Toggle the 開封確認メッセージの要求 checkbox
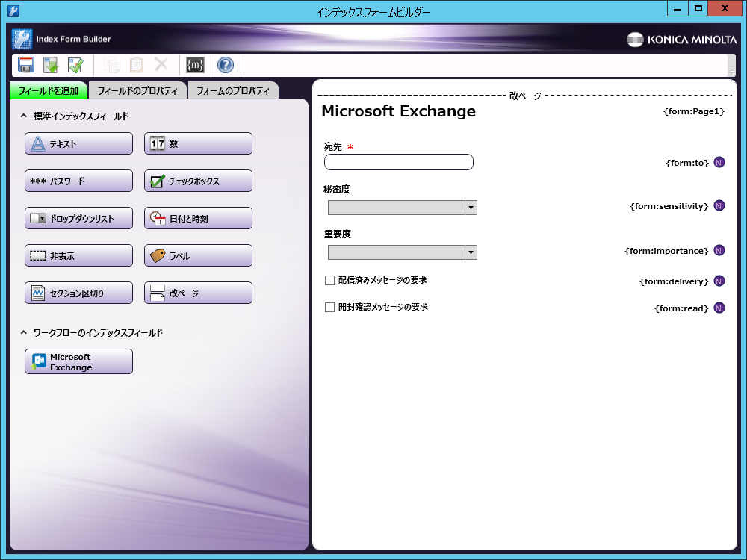The width and height of the screenshot is (747, 560). pyautogui.click(x=329, y=307)
